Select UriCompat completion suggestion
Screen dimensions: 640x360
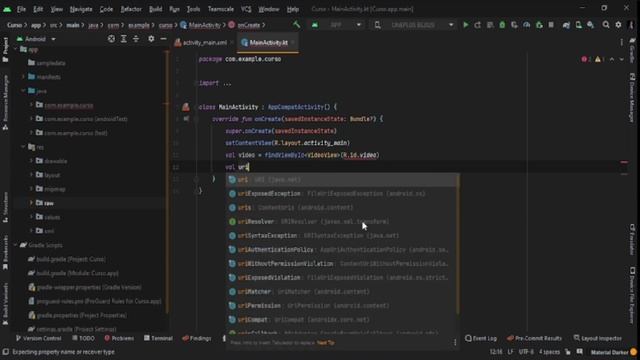click(x=342, y=320)
